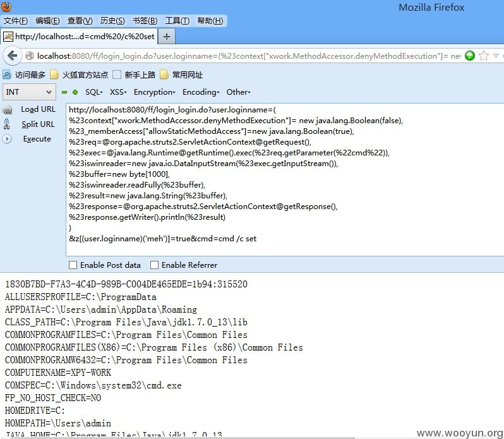Open the 历史(S) menu

coord(112,21)
